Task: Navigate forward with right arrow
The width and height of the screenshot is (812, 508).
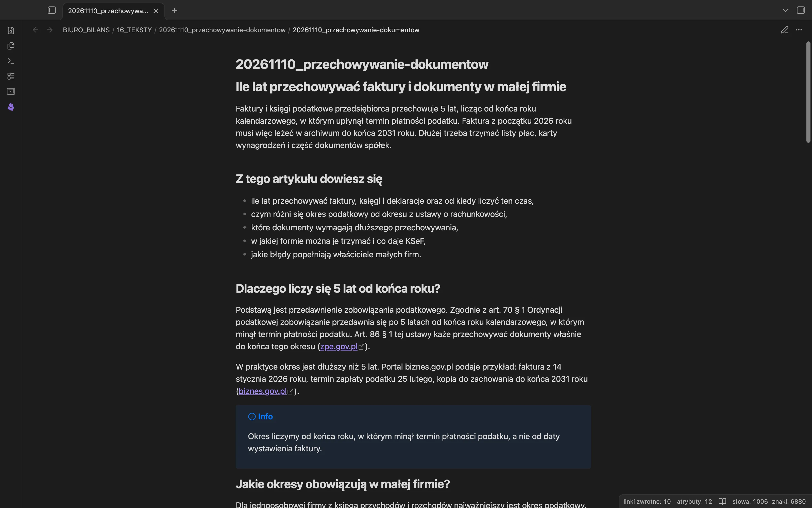Action: tap(50, 30)
